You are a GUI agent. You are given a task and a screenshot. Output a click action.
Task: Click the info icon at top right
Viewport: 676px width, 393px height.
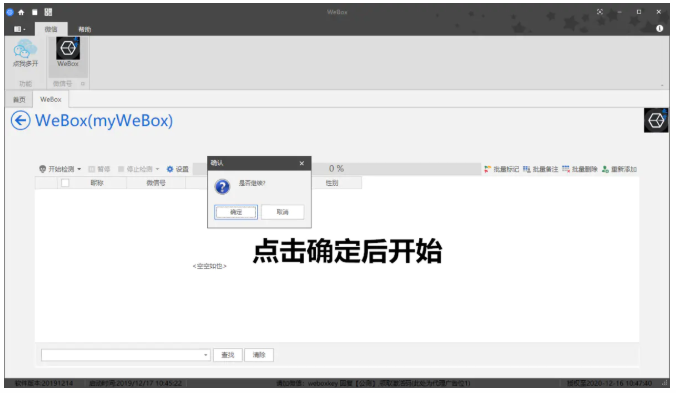tap(659, 28)
